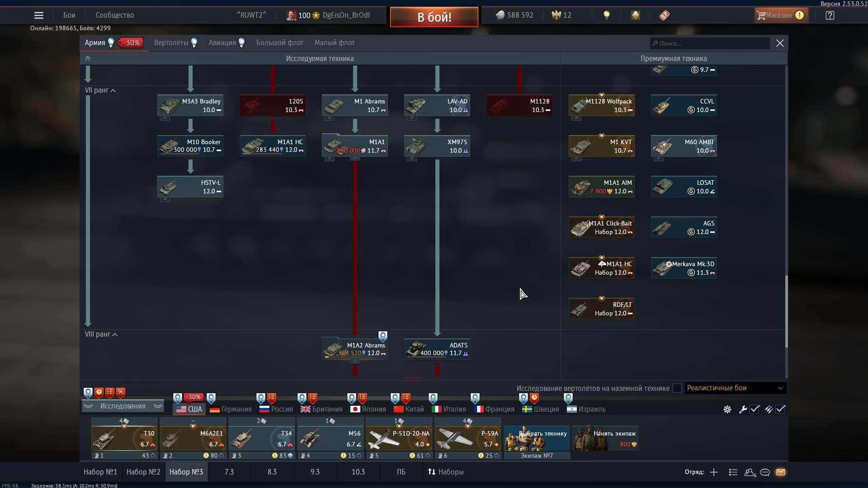Viewport: 868px width, 488px height.
Task: Click the golden eagles counter
Action: [561, 15]
